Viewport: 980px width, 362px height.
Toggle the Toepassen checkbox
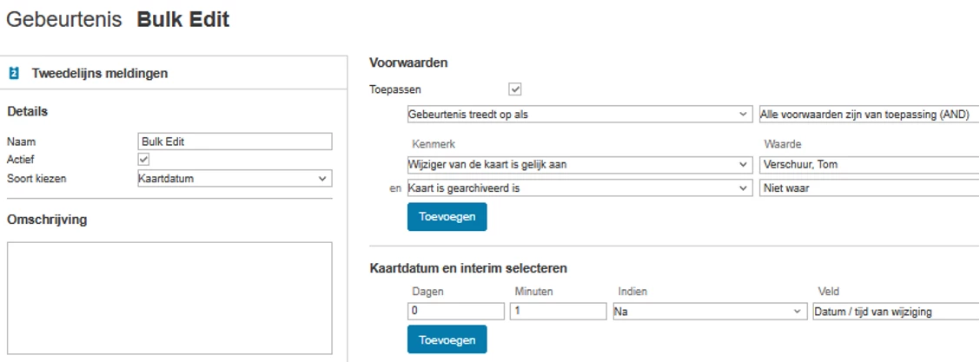click(x=515, y=89)
